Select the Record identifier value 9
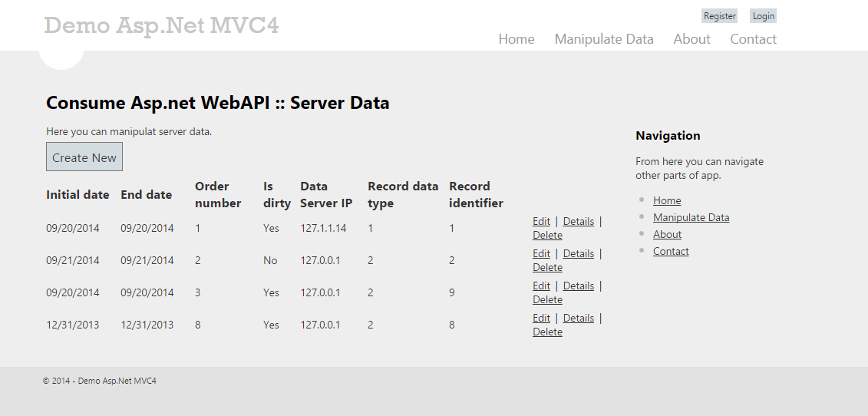The image size is (868, 416). 452,292
